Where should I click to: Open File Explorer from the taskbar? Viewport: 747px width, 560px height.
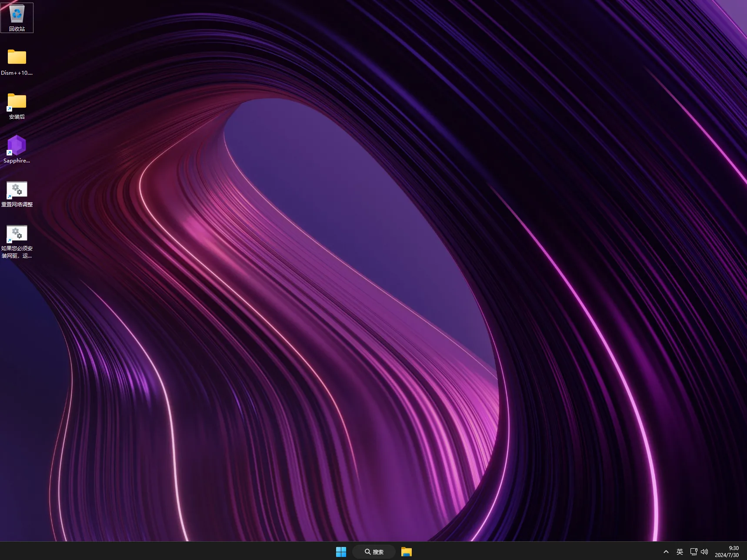pyautogui.click(x=406, y=552)
